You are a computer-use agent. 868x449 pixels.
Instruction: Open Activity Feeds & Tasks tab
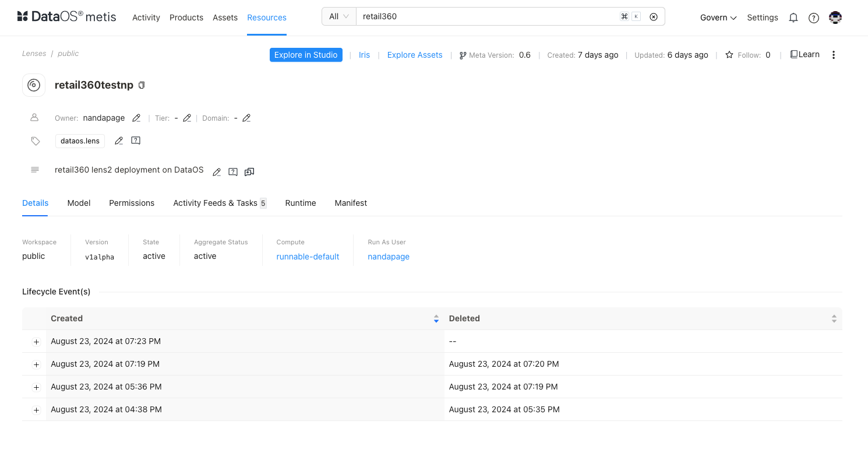(x=220, y=203)
